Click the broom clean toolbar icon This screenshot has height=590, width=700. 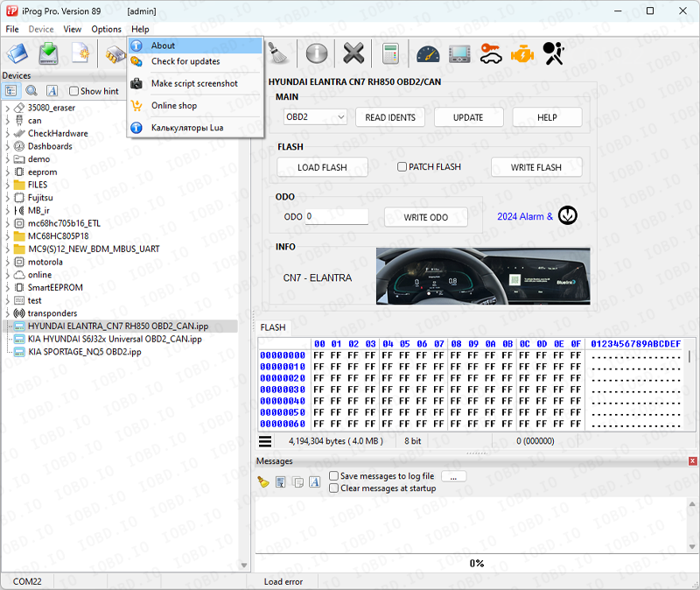[x=279, y=53]
